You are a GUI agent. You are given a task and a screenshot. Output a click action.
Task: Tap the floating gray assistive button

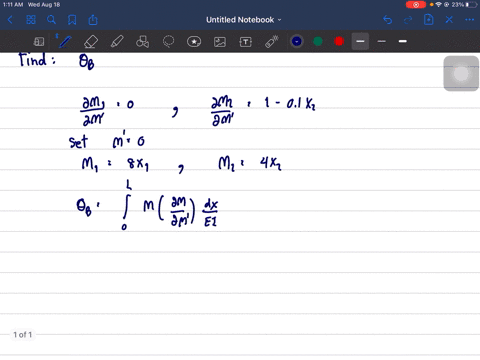coord(461,73)
